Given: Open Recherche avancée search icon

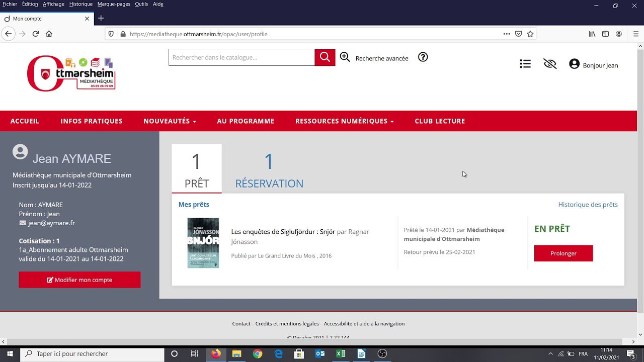Looking at the screenshot, I should [x=345, y=57].
